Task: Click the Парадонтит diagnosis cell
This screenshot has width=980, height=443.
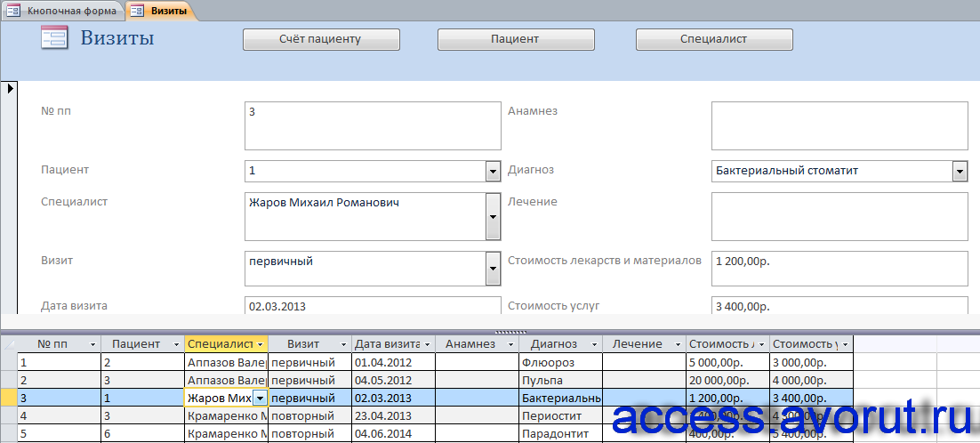Action: (x=560, y=433)
